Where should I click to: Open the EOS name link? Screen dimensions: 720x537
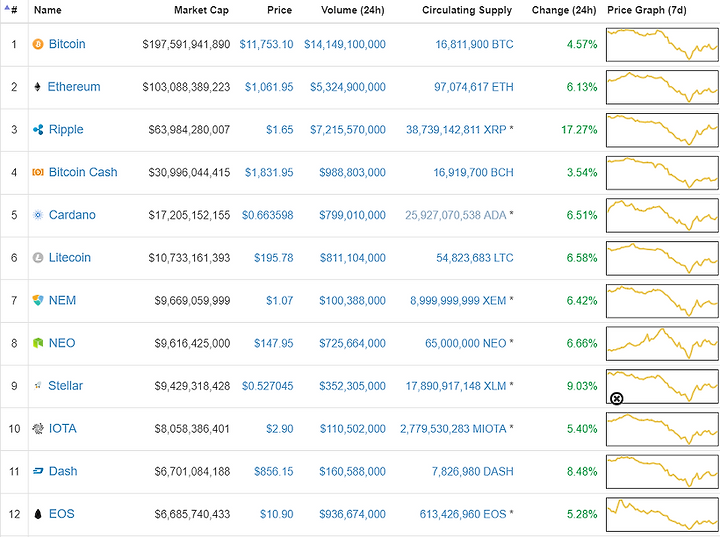click(x=62, y=514)
